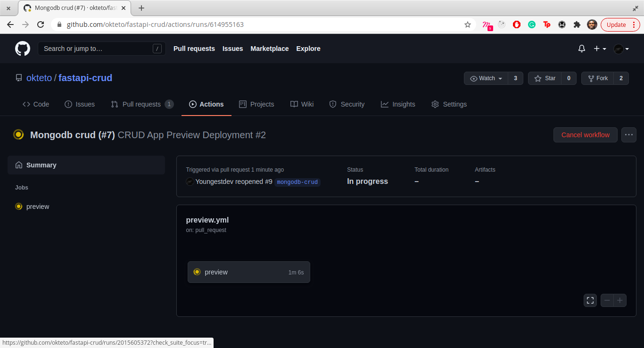This screenshot has height=348, width=644.
Task: Open the user avatar account menu
Action: tap(621, 49)
